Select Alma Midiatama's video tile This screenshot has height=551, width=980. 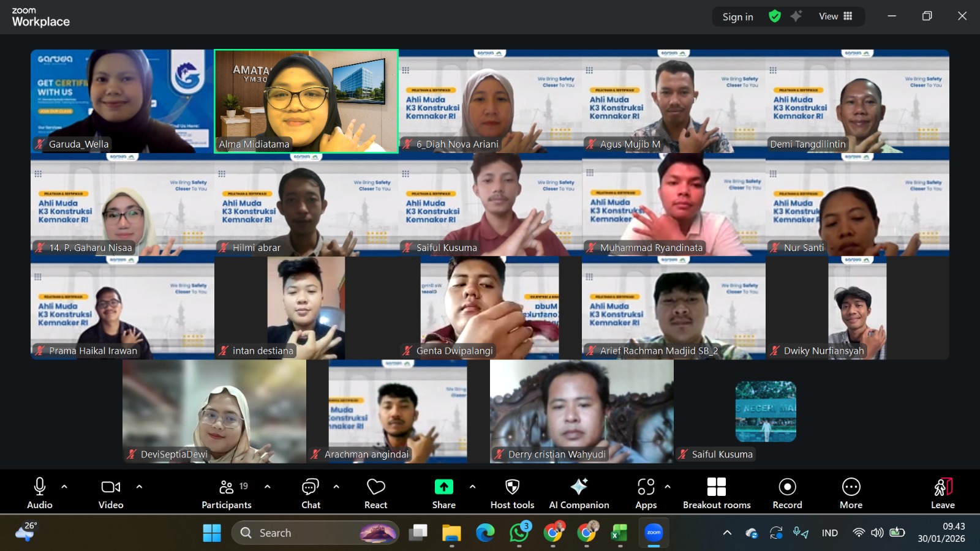click(306, 101)
